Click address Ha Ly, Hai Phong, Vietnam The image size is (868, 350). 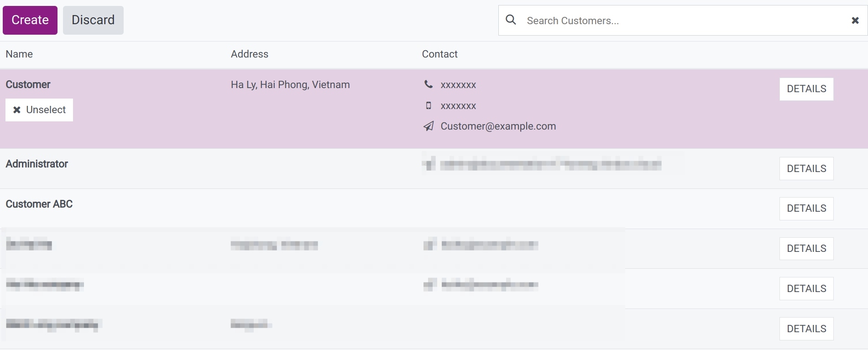pyautogui.click(x=290, y=85)
